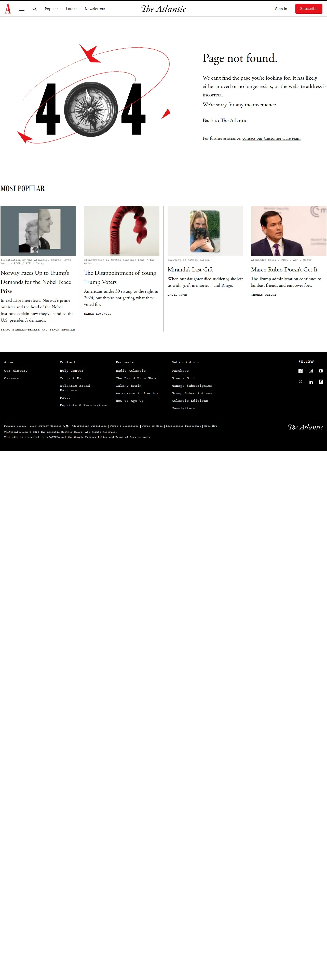Open Help Center footer link

coord(72,370)
